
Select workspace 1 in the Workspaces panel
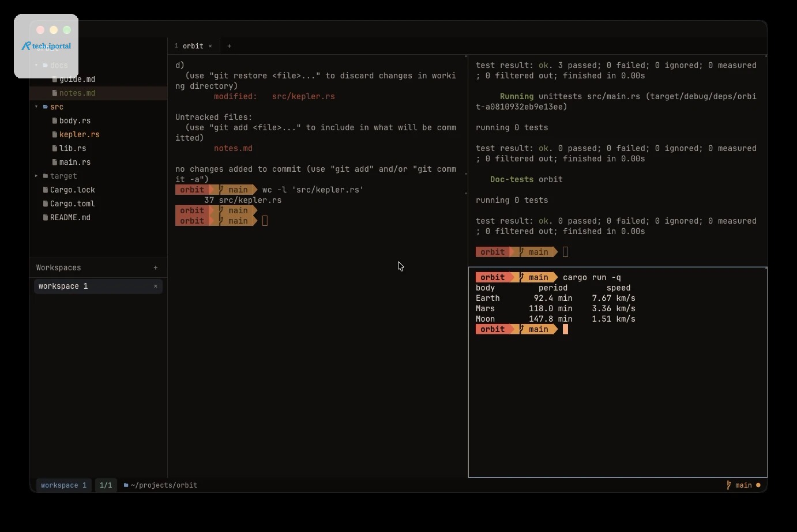98,286
